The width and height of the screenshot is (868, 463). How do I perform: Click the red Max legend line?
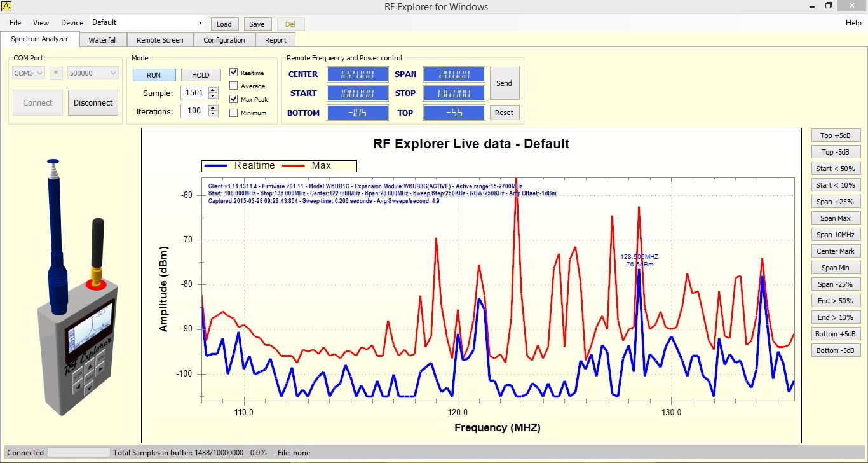(293, 166)
